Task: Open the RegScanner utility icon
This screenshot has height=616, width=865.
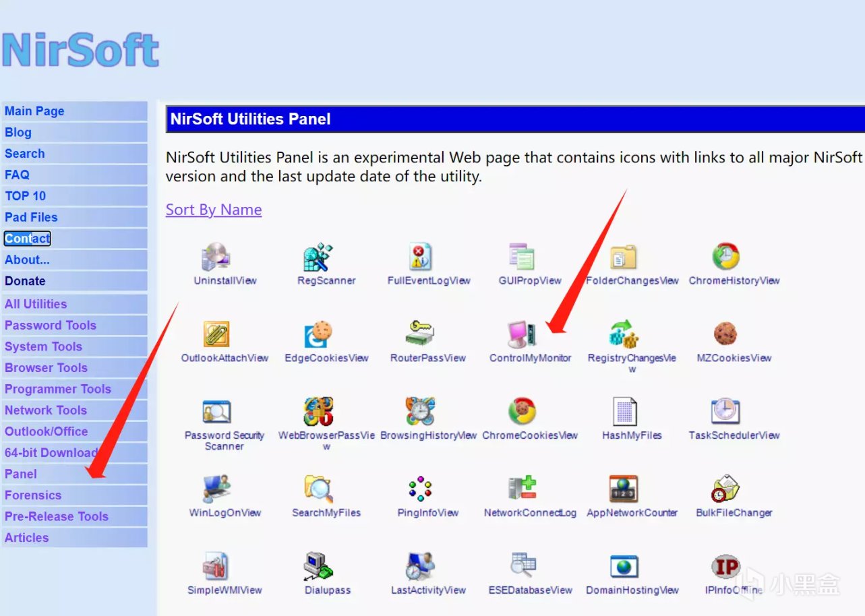Action: click(317, 257)
